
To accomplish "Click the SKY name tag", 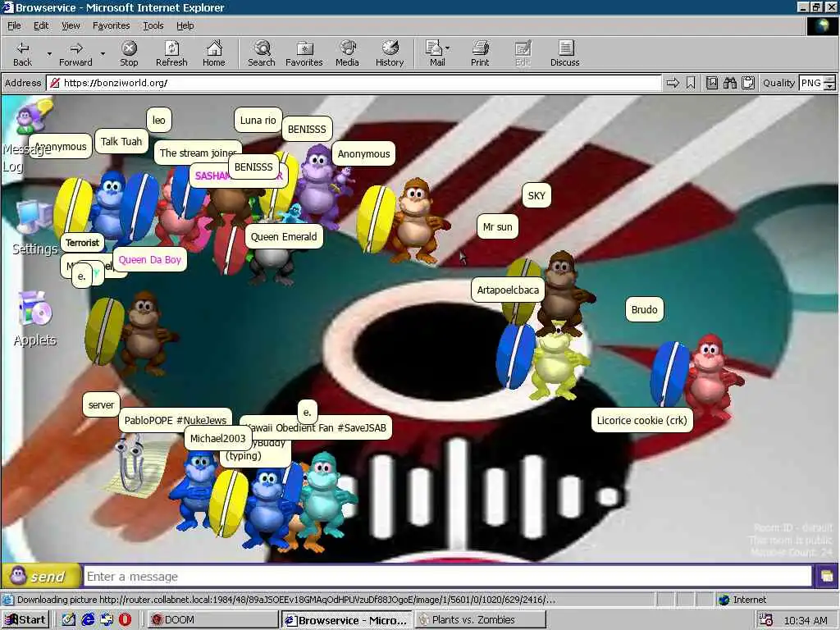I will click(536, 195).
